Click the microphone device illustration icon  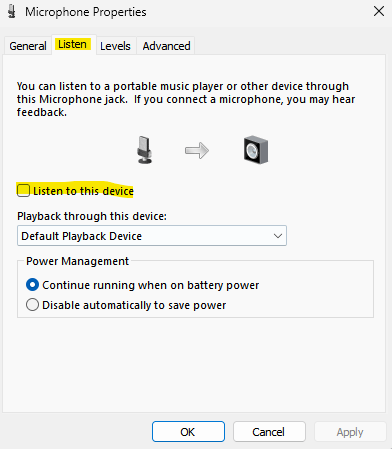click(x=145, y=150)
